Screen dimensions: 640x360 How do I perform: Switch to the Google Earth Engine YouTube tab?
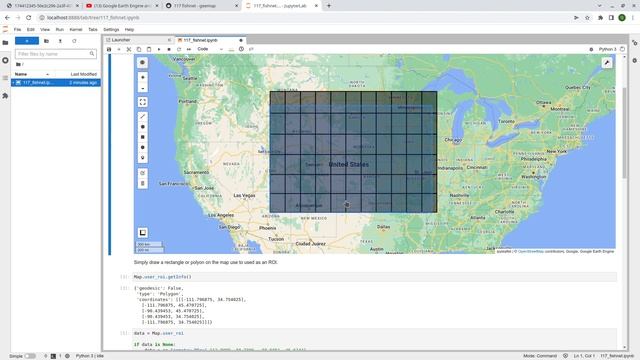click(x=121, y=6)
